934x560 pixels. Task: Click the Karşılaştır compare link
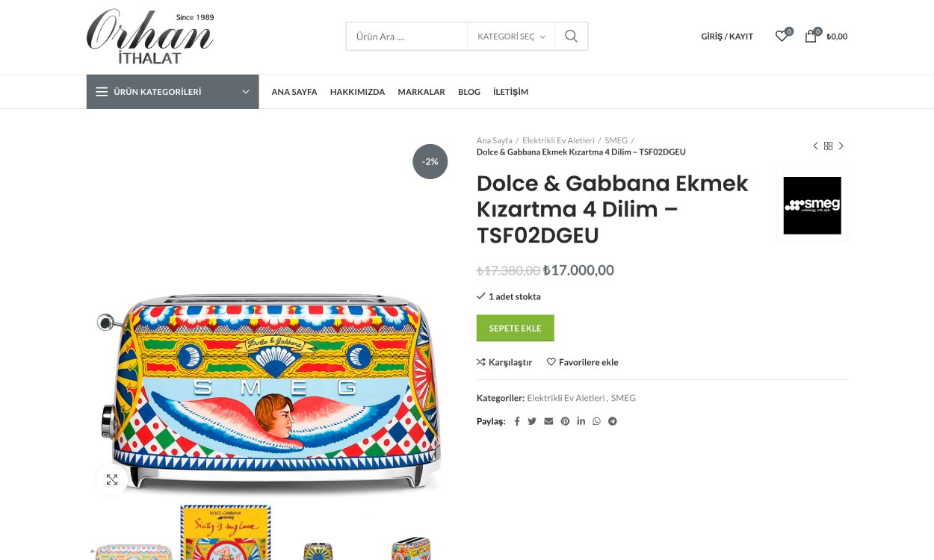(x=504, y=362)
